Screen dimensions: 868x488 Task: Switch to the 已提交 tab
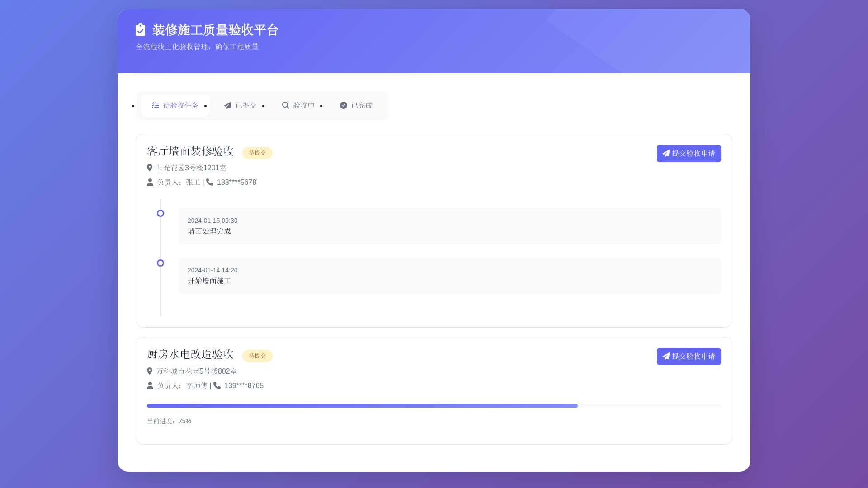[x=241, y=105]
